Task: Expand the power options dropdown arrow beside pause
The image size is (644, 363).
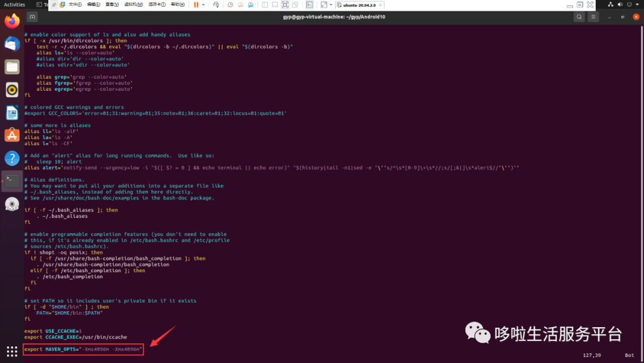Action: coord(203,5)
